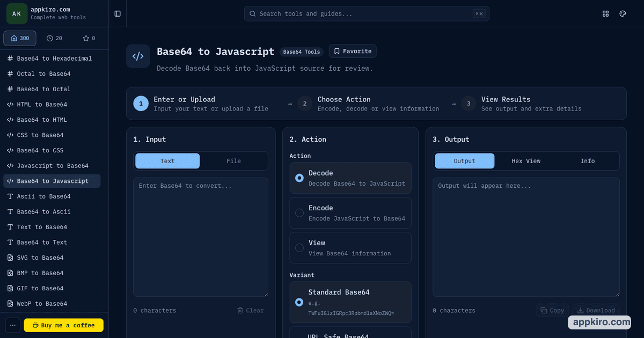Clear the input text
The height and width of the screenshot is (338, 644).
pyautogui.click(x=251, y=310)
